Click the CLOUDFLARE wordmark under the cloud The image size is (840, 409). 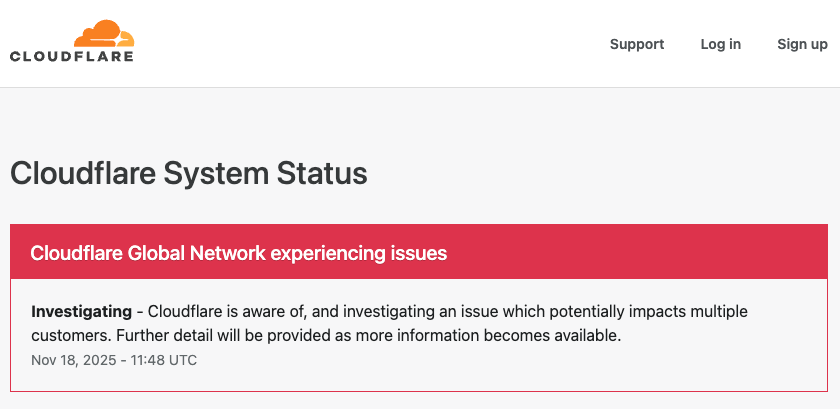(x=71, y=57)
